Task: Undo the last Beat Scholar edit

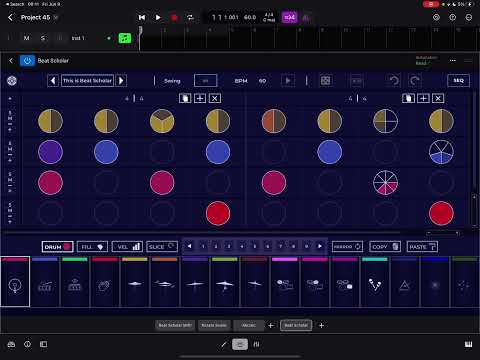Action: pos(394,81)
